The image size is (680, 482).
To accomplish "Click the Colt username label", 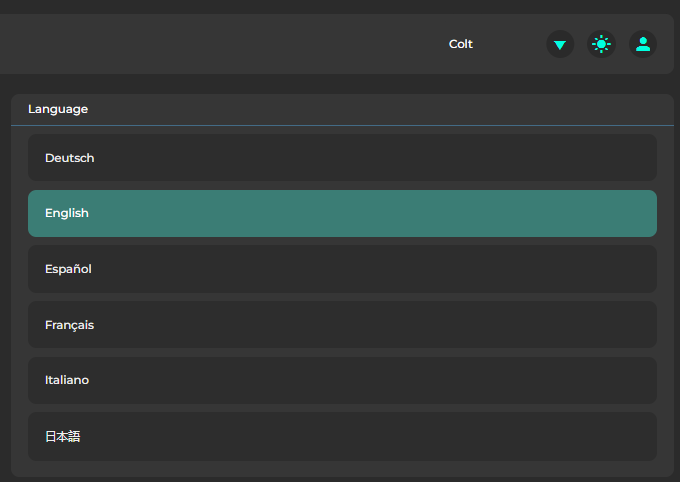I will (461, 44).
